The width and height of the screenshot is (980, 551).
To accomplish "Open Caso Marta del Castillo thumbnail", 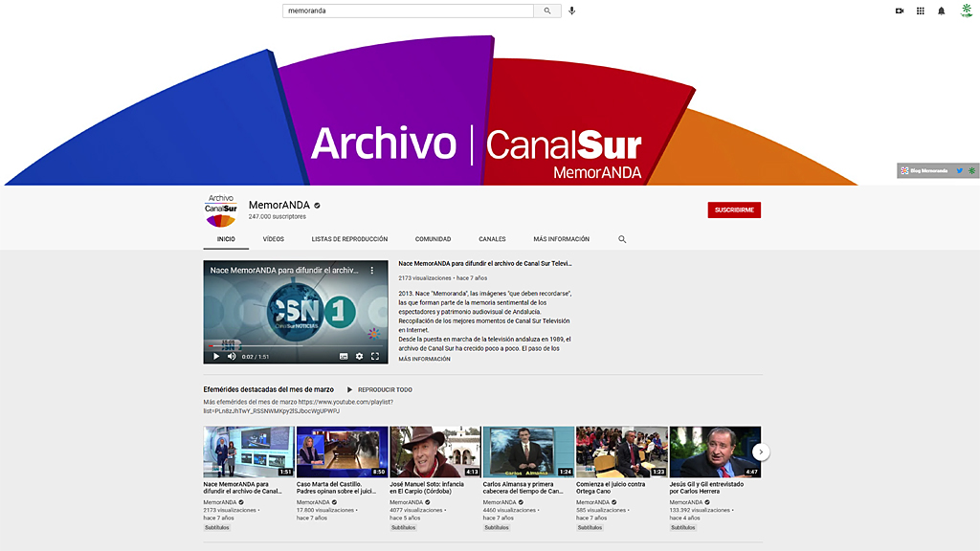I will 342,452.
